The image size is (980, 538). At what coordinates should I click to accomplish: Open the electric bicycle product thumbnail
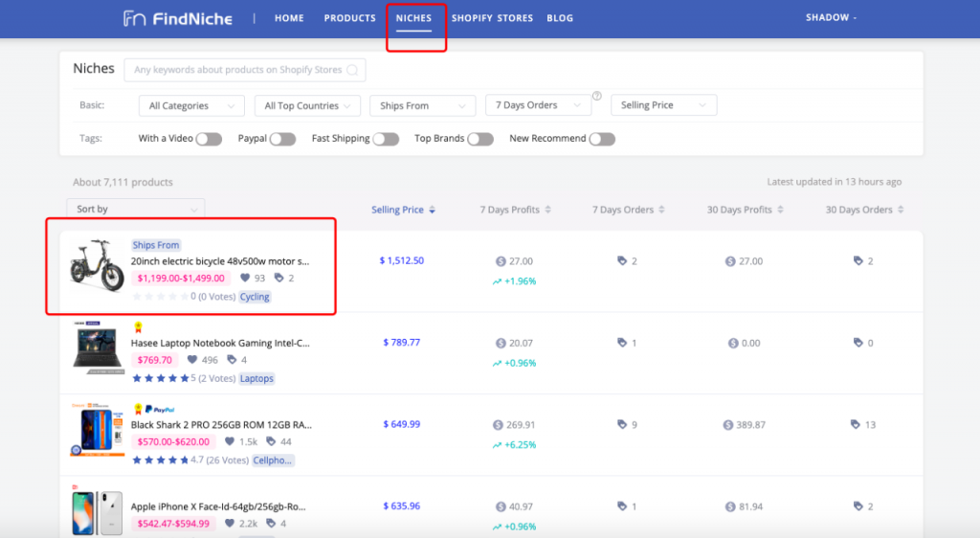97,265
